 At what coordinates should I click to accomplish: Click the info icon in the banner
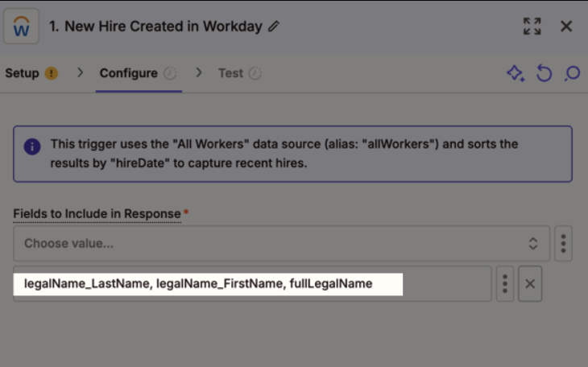pos(32,146)
